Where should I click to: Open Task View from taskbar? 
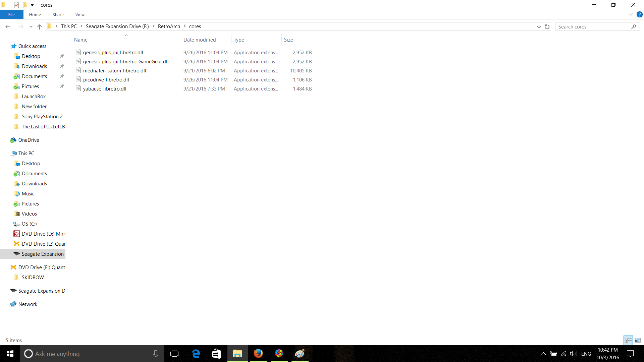(x=174, y=354)
